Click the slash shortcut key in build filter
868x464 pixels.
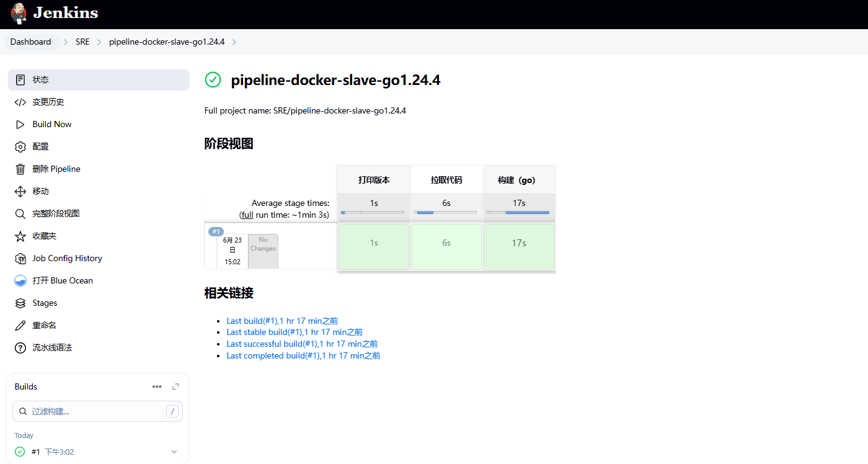173,411
